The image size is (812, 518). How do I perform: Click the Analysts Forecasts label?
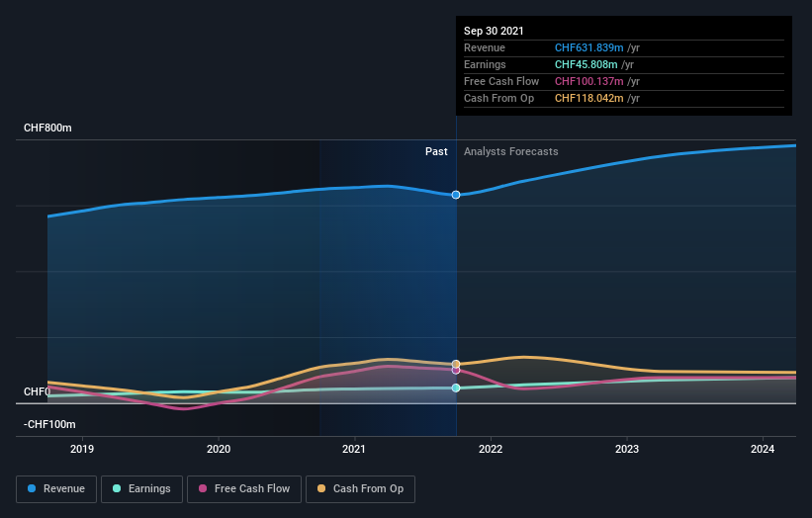pyautogui.click(x=511, y=151)
